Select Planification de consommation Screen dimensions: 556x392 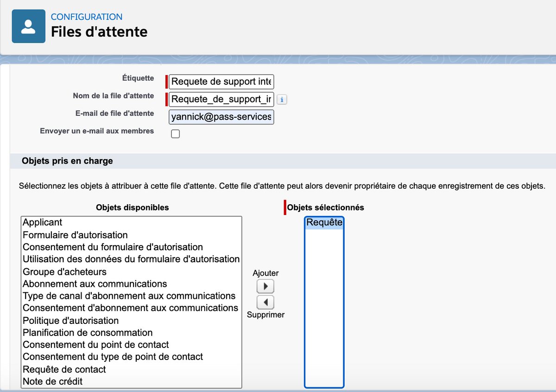click(132, 333)
